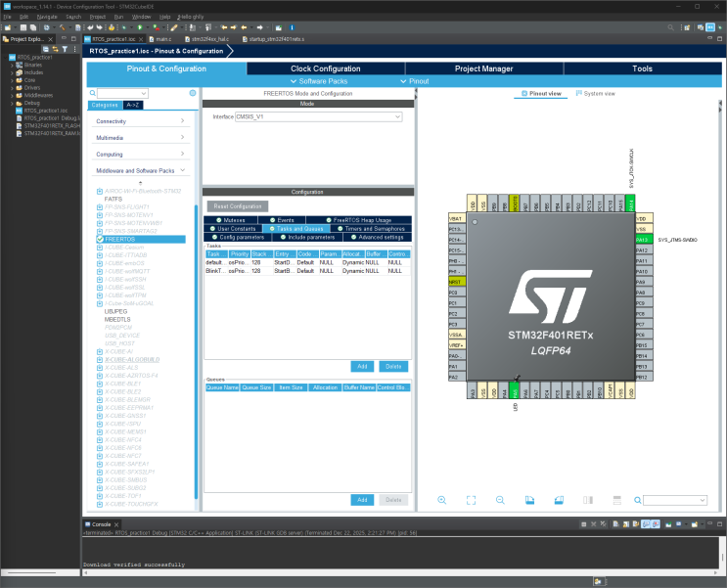The image size is (727, 588).
Task: Zoom in on the chip pinout
Action: (442, 500)
